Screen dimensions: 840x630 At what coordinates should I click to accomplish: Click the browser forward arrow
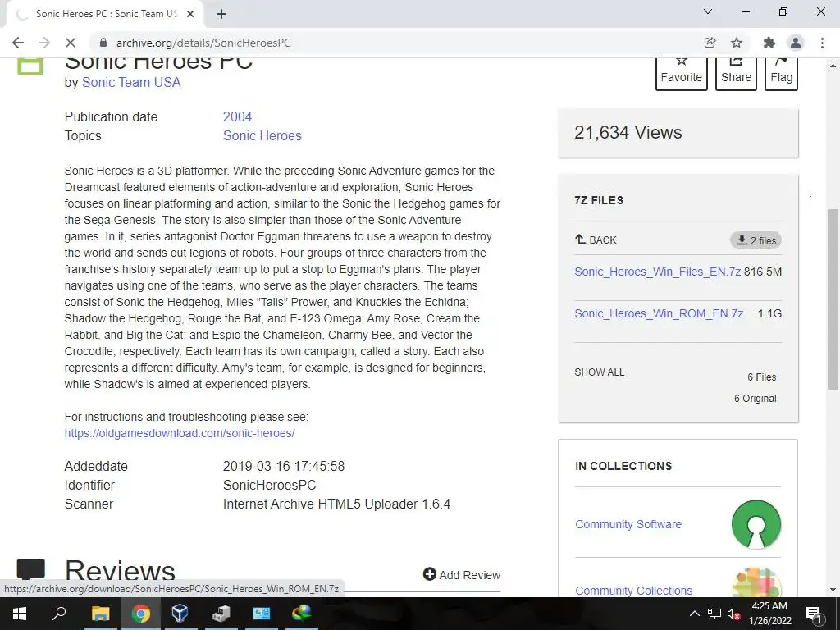click(x=44, y=43)
